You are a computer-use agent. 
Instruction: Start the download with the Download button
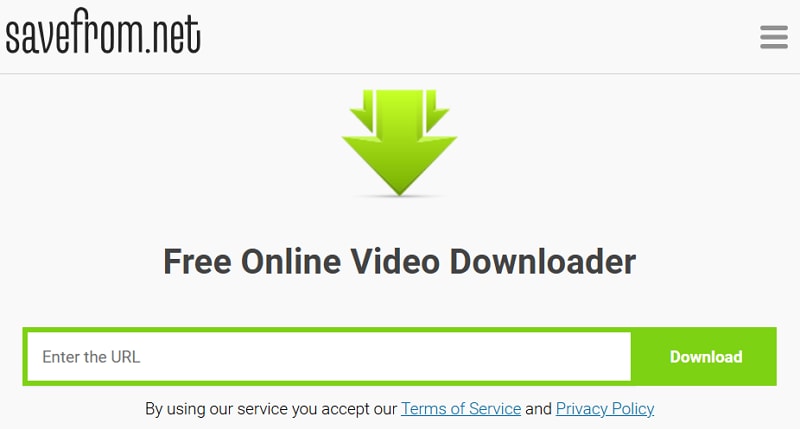tap(706, 357)
